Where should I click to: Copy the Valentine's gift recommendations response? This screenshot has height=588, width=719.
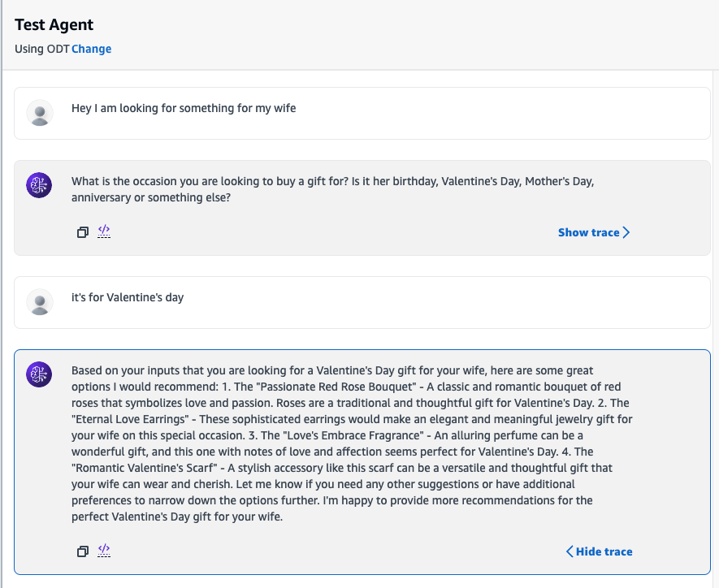(x=82, y=551)
